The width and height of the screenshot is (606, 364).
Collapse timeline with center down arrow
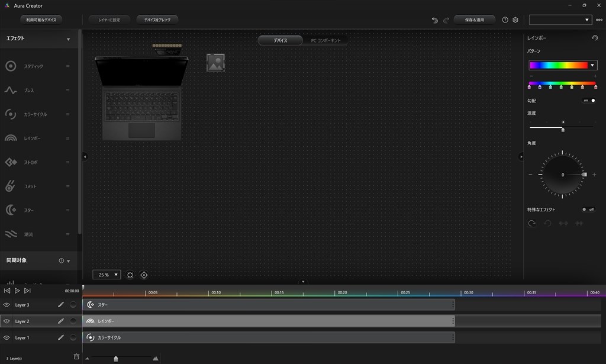tap(303, 282)
